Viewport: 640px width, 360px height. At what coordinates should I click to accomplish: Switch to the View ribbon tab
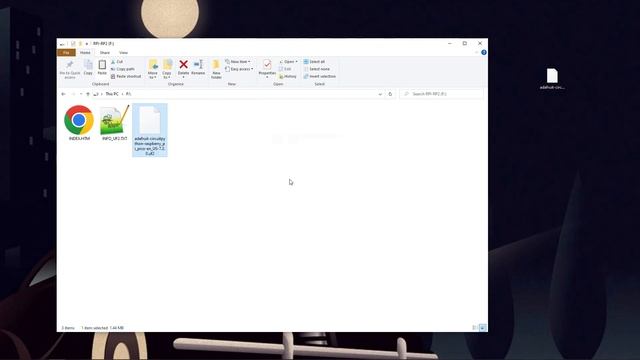point(123,53)
